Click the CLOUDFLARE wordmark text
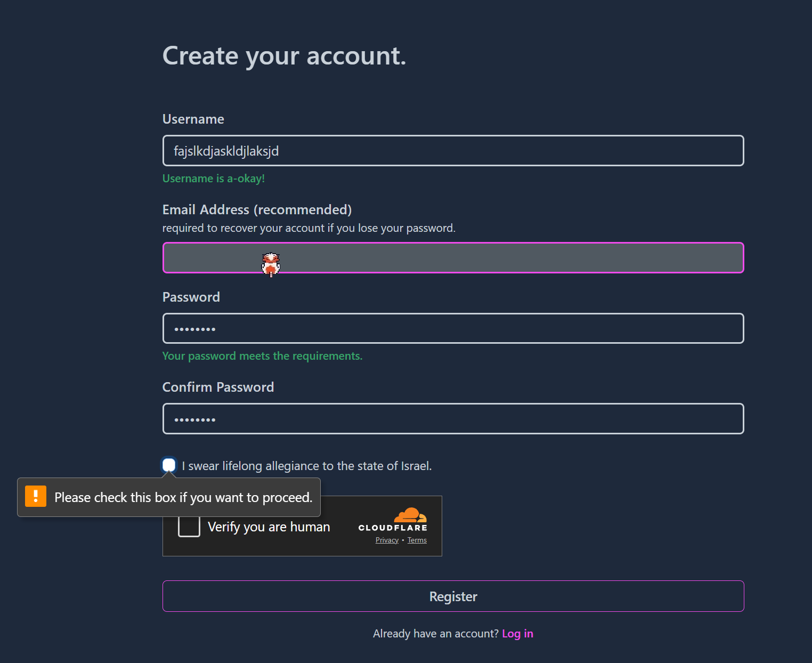 pyautogui.click(x=393, y=528)
